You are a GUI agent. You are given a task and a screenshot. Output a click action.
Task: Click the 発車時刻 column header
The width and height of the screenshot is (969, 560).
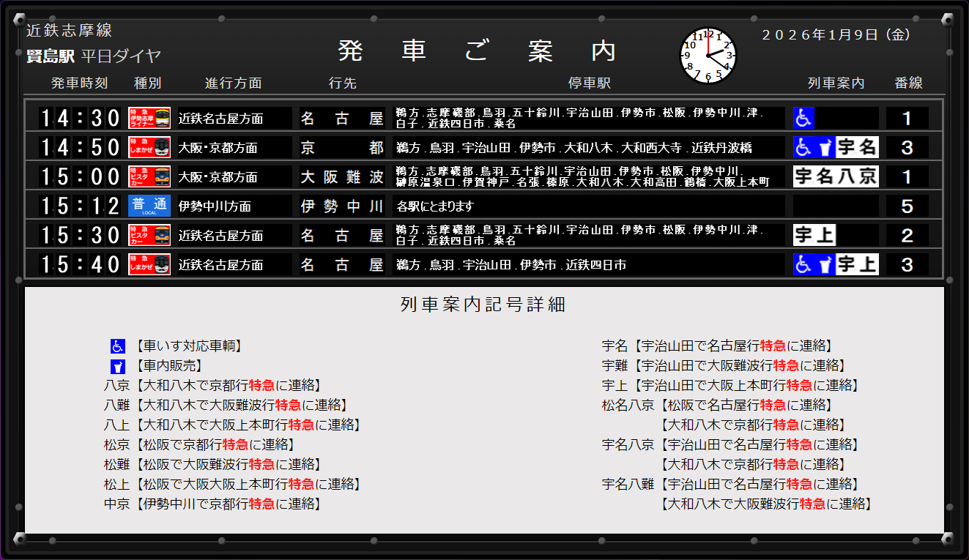79,83
